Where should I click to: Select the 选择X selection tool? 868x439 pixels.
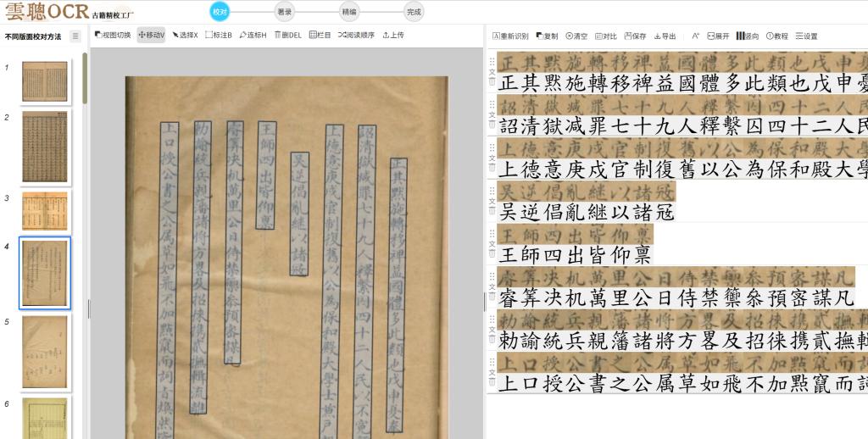[x=185, y=35]
